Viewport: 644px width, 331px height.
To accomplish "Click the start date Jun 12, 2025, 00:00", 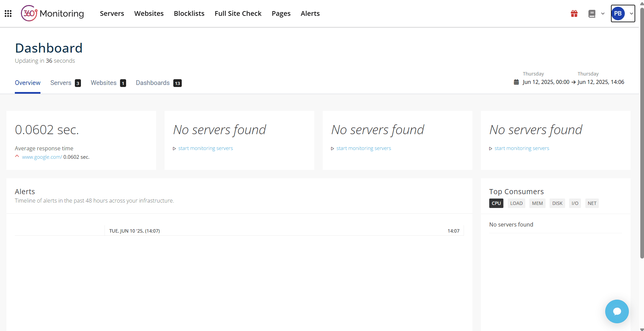I will tap(546, 82).
